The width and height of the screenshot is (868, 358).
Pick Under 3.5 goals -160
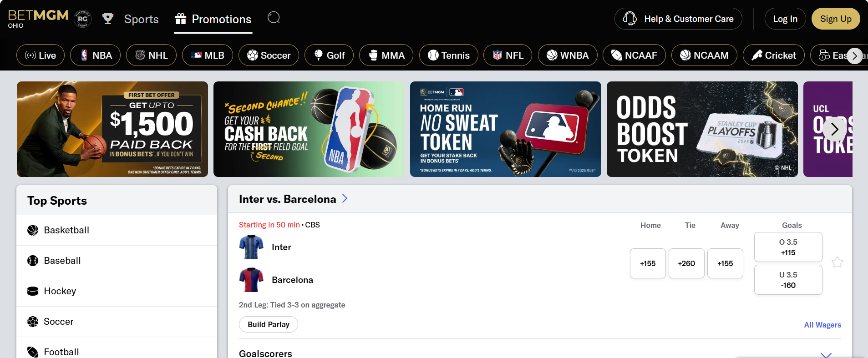point(788,280)
